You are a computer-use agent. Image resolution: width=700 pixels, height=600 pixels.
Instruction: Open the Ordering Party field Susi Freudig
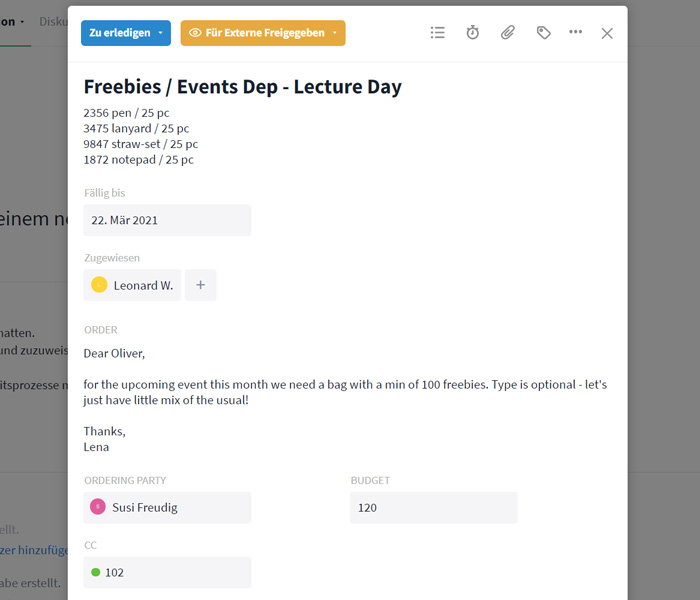coord(167,508)
